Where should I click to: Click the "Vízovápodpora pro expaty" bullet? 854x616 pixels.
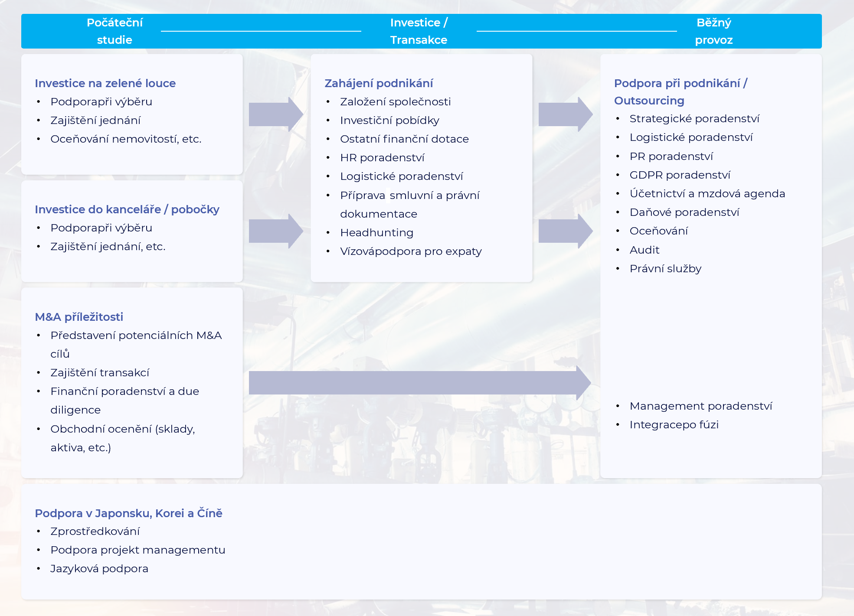(x=411, y=251)
